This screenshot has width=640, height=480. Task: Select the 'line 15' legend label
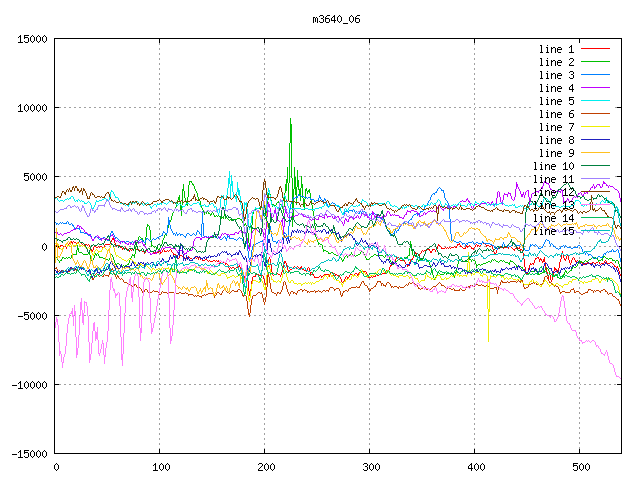pyautogui.click(x=553, y=231)
